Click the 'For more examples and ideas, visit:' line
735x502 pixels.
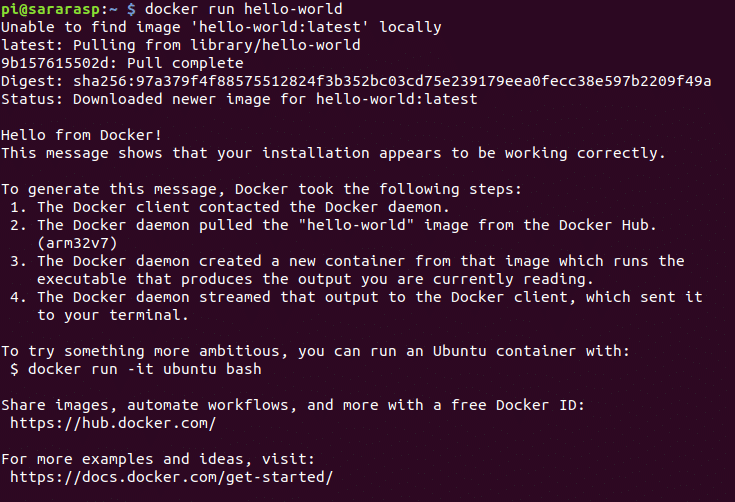(x=158, y=459)
